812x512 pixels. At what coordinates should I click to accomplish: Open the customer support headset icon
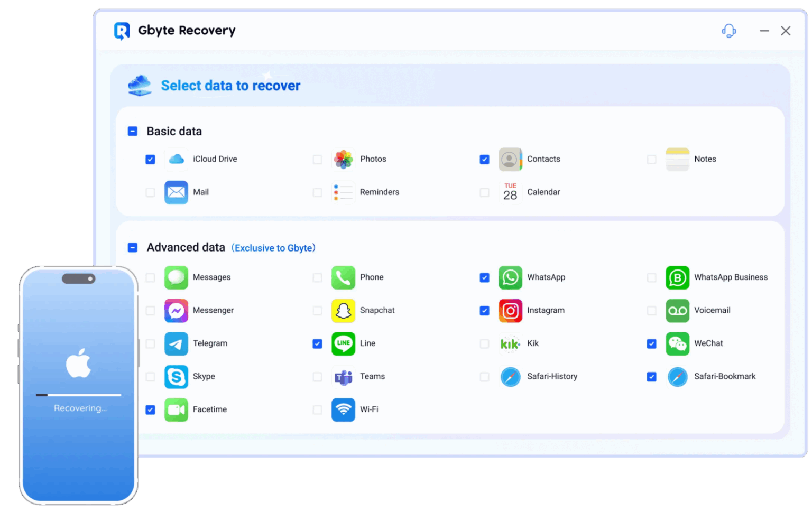[x=728, y=31]
